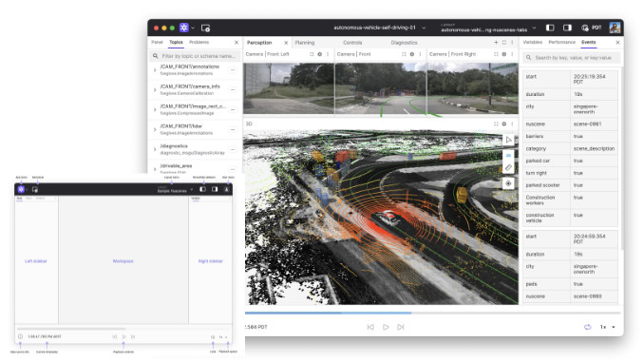Image resolution: width=644 pixels, height=362 pixels.
Task: Click the user profile avatar
Action: tap(615, 28)
